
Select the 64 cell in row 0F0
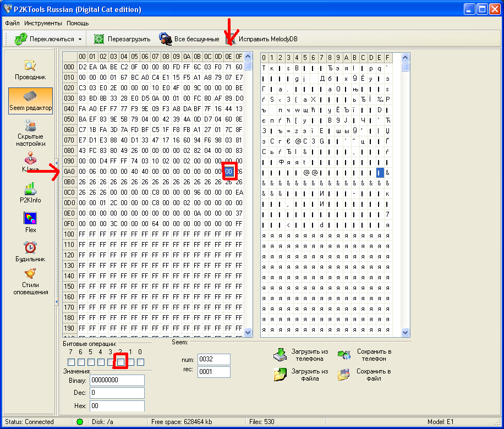click(155, 224)
